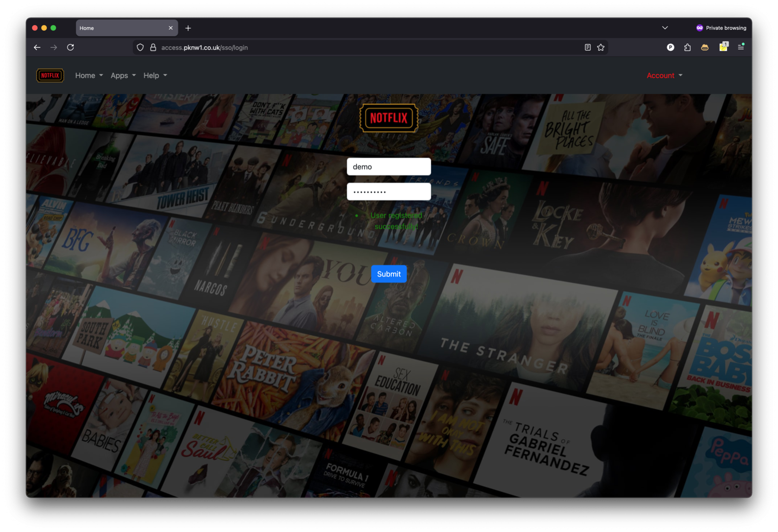778x532 pixels.
Task: Open the Extensions puzzle piece menu
Action: (687, 47)
